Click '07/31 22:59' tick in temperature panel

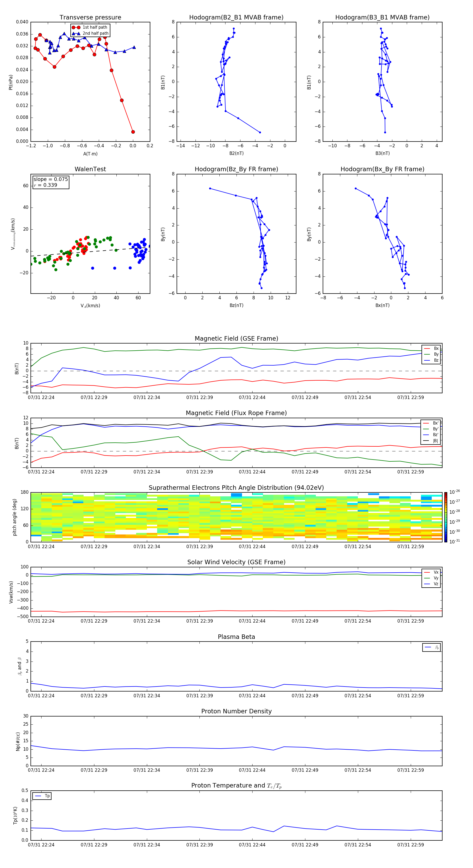click(410, 845)
